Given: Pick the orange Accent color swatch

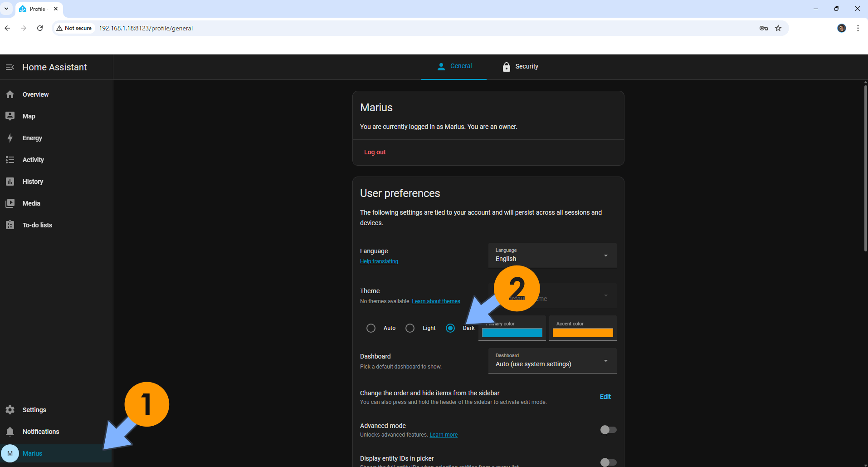Looking at the screenshot, I should pos(583,333).
